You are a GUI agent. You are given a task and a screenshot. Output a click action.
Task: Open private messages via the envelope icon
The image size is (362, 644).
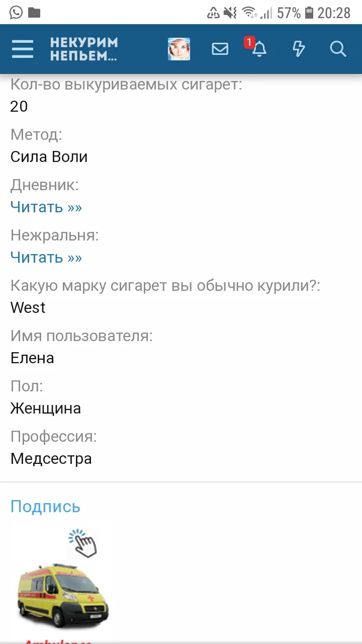(220, 49)
